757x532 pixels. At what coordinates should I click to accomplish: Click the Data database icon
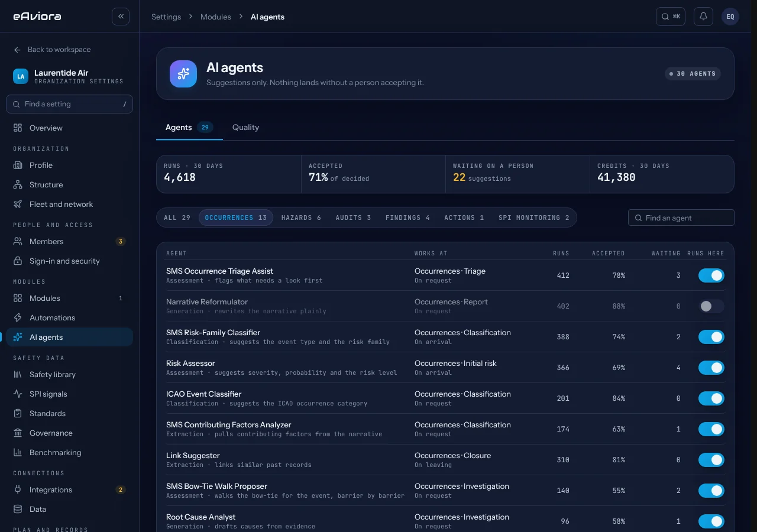point(18,509)
